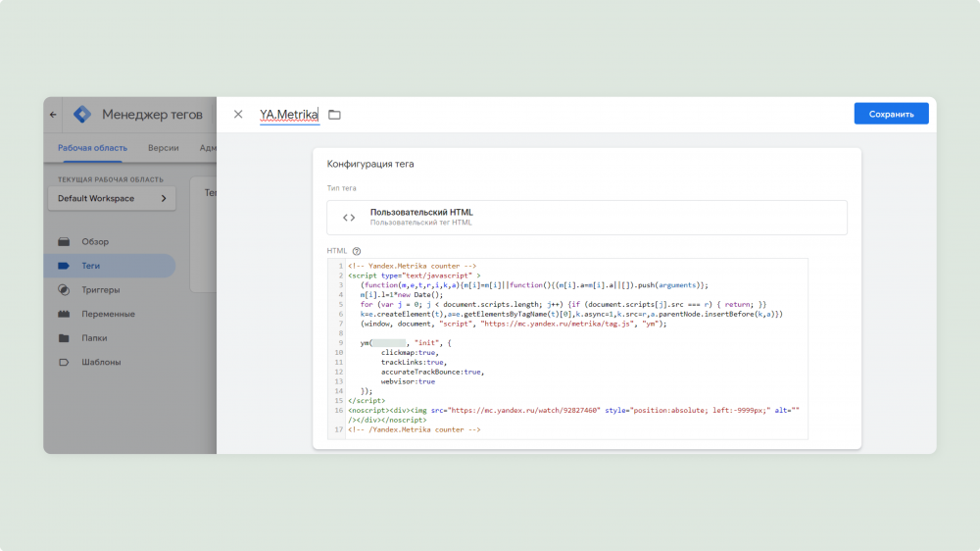Click the Default Workspace chevron arrow
The image size is (980, 551).
[164, 198]
